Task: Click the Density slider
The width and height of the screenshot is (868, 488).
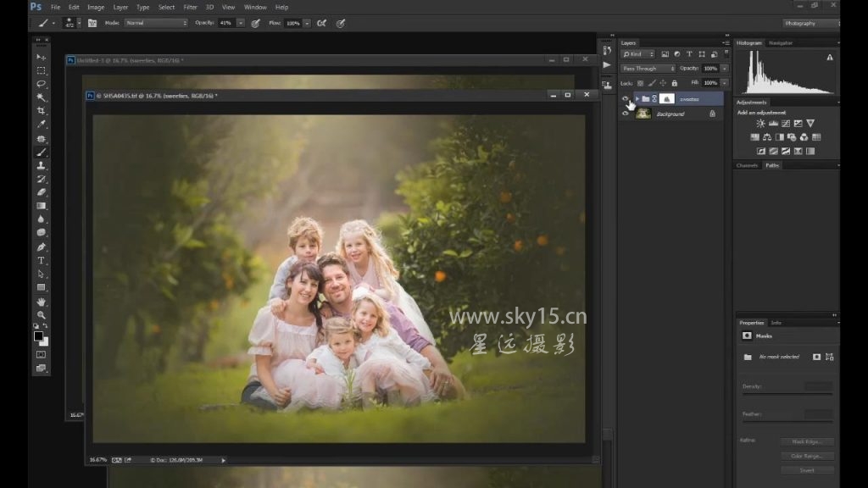Action: click(x=787, y=393)
